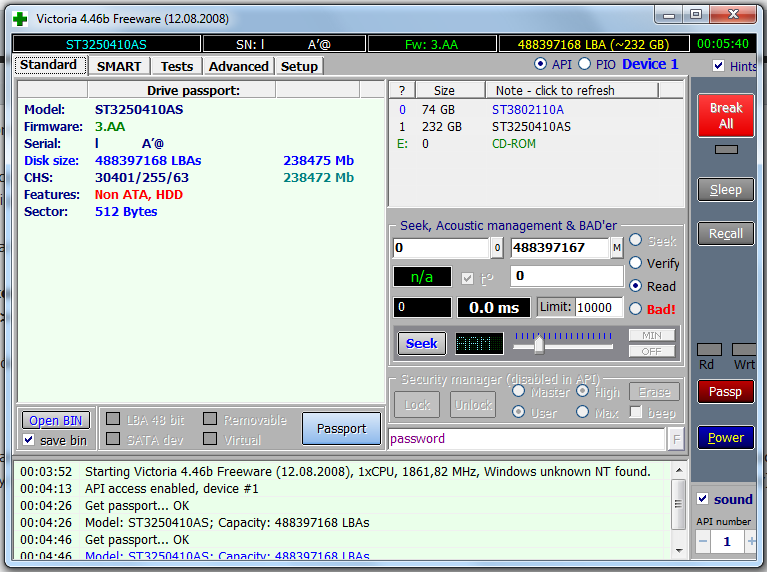Toggle the Hints checkbox
768x574 pixels.
click(718, 66)
